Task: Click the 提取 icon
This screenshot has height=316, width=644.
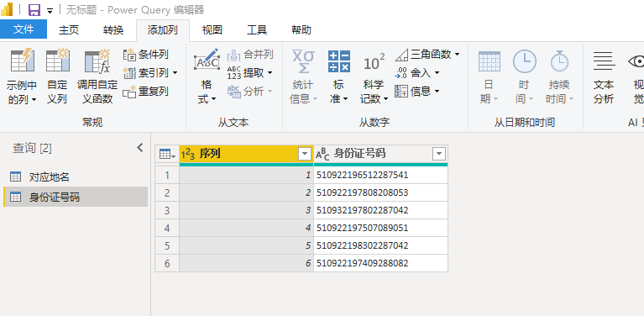Action: click(234, 73)
